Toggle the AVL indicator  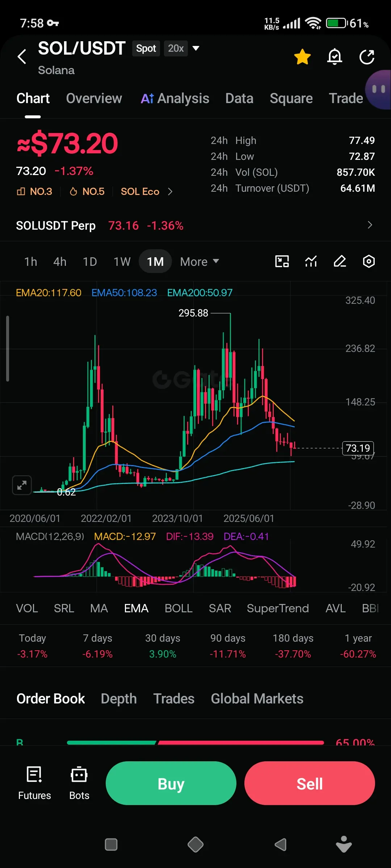[x=335, y=608]
